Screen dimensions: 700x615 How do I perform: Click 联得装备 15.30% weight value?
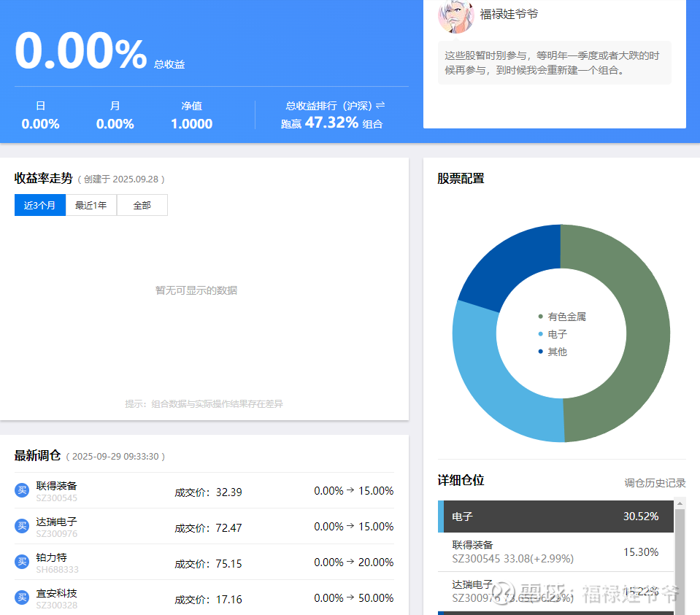point(641,552)
